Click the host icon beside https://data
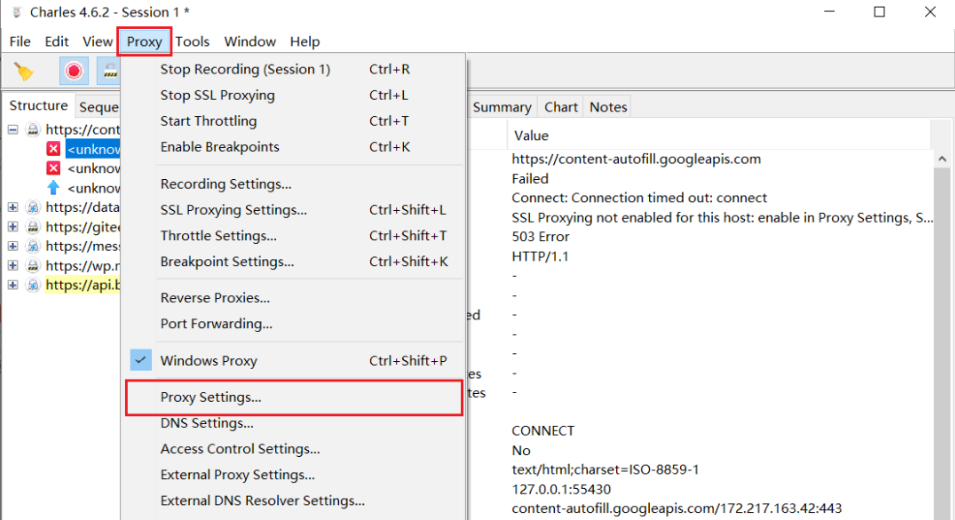The width and height of the screenshot is (955, 520). [33, 207]
